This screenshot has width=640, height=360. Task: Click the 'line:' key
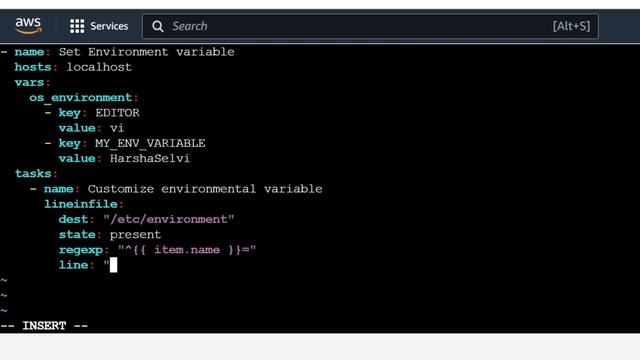point(77,265)
